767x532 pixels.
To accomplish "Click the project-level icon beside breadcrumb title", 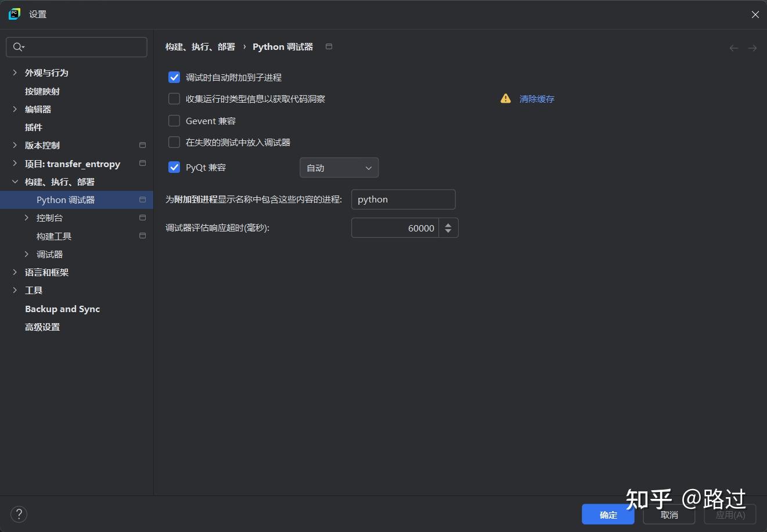I will [329, 46].
